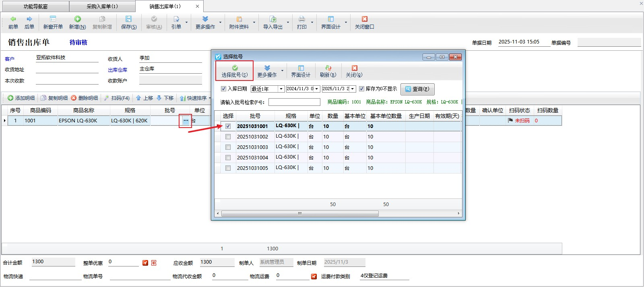This screenshot has height=287, width=644.
Task: Click the 新增(N) toolbar icon
Action: pos(77,19)
